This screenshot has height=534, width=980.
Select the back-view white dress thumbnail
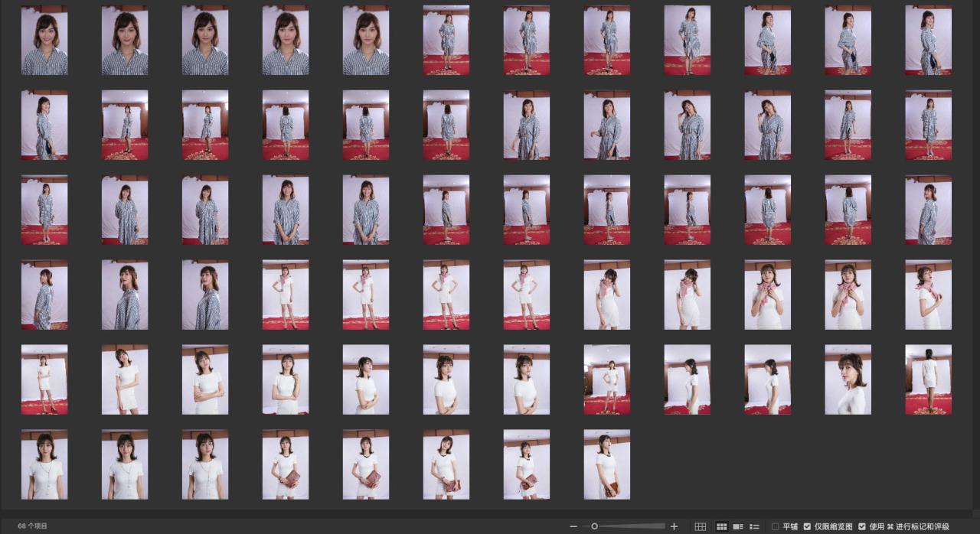click(x=928, y=379)
